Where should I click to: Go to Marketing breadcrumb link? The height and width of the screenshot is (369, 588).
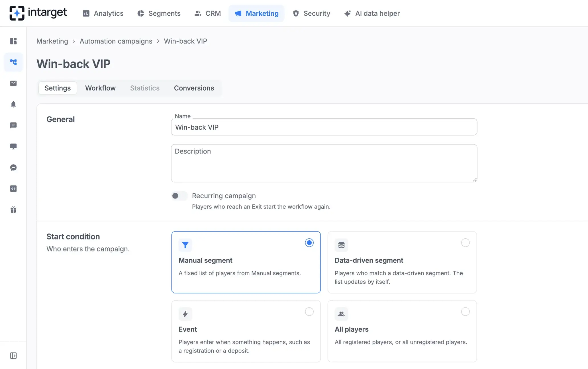pyautogui.click(x=52, y=41)
